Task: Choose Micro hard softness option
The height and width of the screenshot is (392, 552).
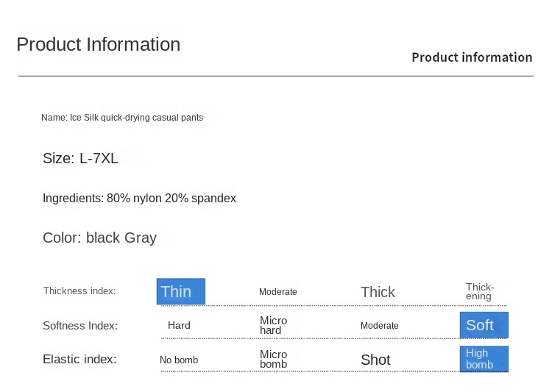Action: tap(273, 325)
